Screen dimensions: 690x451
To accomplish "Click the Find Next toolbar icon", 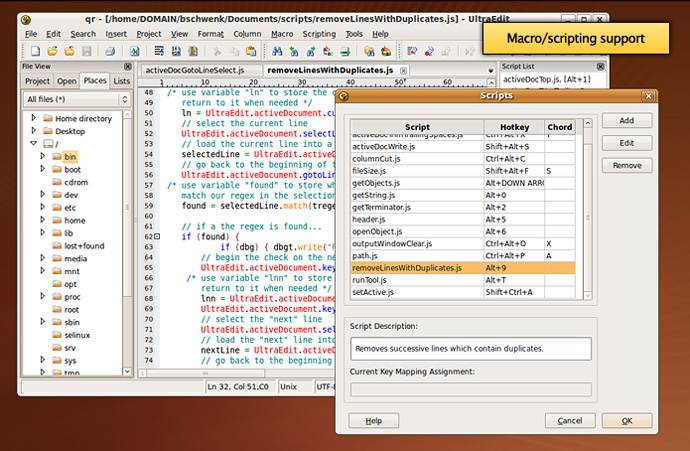I will coord(311,51).
